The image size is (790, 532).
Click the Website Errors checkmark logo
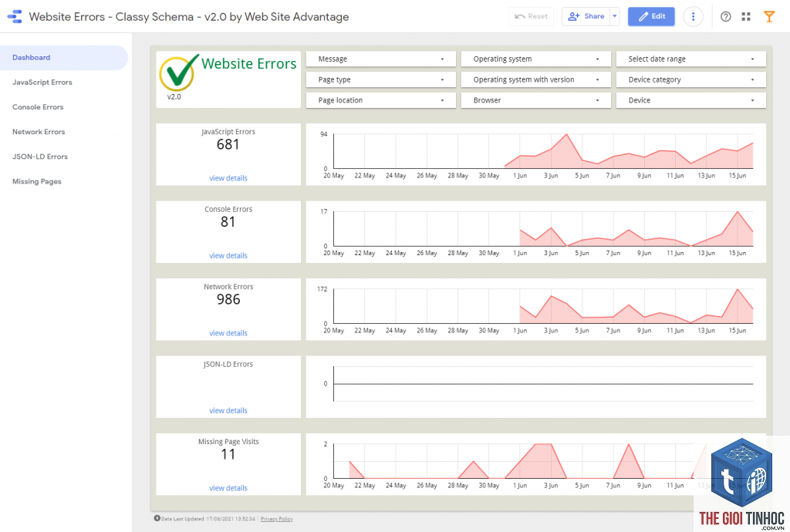[179, 73]
